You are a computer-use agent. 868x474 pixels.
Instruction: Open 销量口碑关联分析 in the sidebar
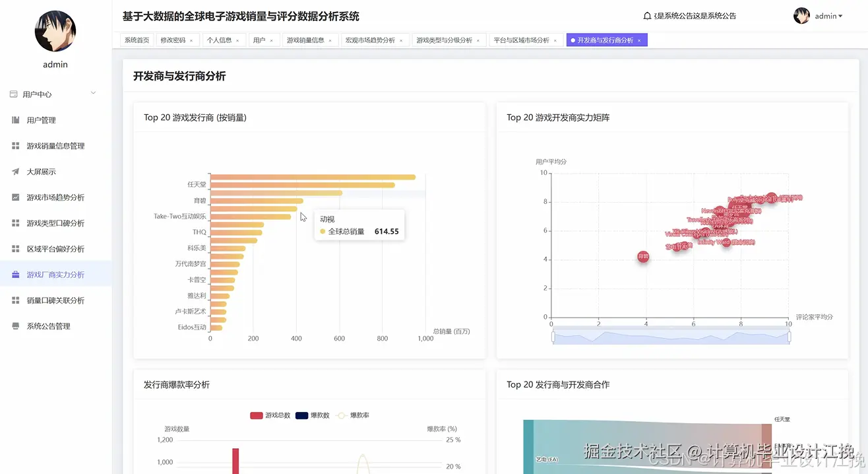pyautogui.click(x=56, y=300)
